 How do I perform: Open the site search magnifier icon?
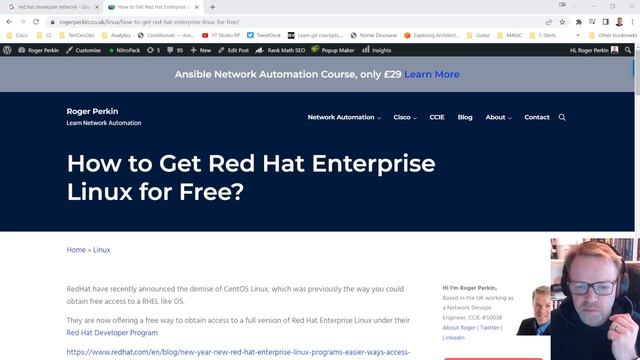[562, 118]
